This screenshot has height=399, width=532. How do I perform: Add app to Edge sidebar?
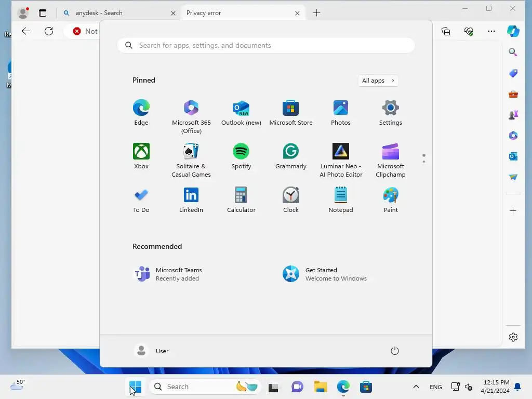tap(513, 211)
